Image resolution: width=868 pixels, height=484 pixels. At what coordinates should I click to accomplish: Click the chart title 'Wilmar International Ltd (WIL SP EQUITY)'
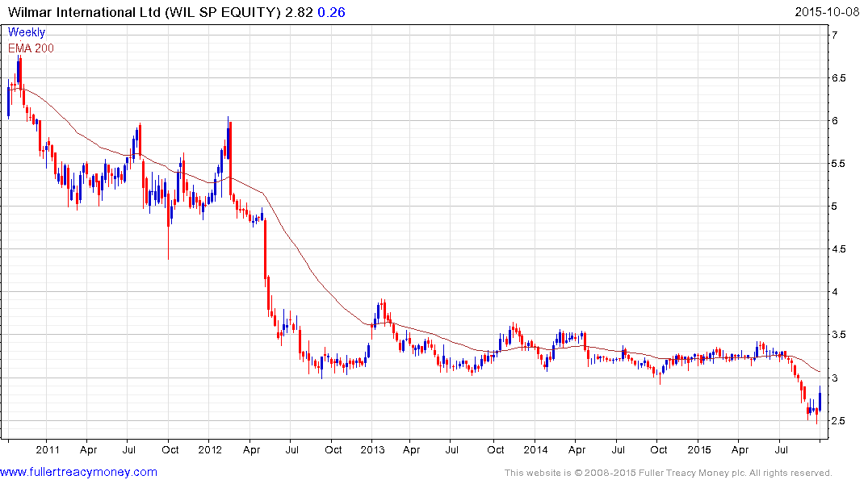145,12
